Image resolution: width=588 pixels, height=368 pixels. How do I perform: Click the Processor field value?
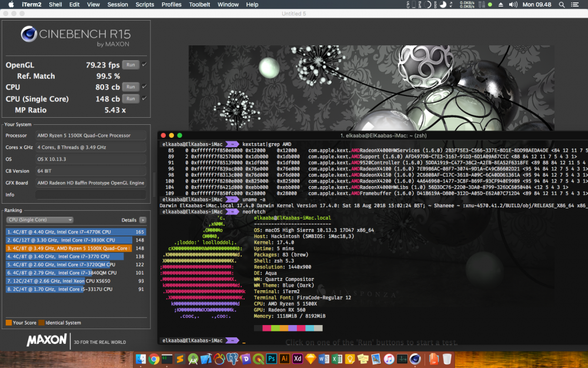[x=91, y=135]
